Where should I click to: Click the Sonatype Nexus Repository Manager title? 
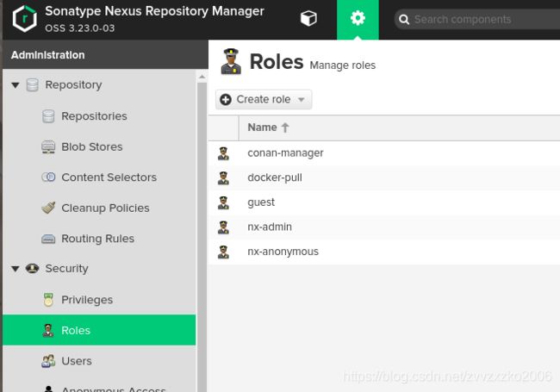pyautogui.click(x=154, y=11)
